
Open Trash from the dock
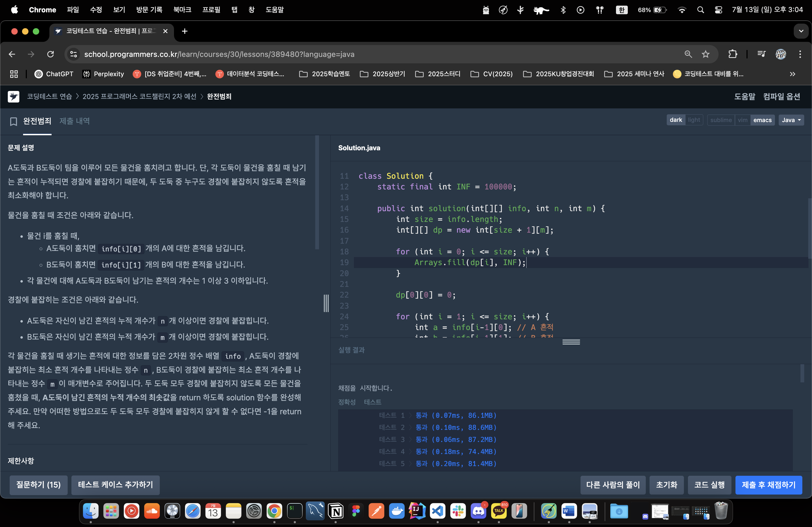click(721, 511)
